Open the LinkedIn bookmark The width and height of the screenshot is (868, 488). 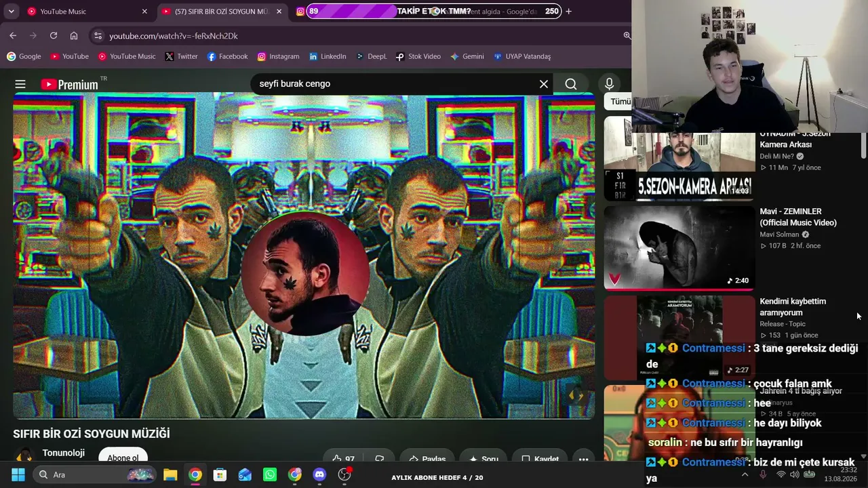[x=328, y=56]
